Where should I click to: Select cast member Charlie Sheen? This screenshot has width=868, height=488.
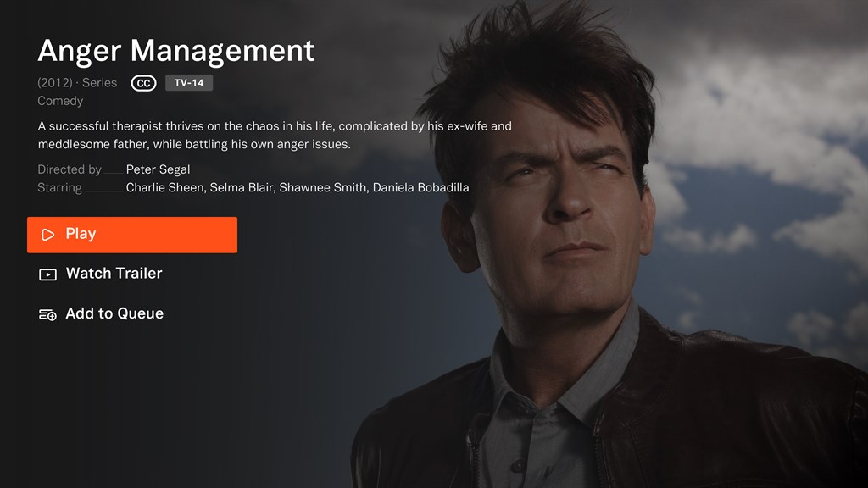point(164,187)
